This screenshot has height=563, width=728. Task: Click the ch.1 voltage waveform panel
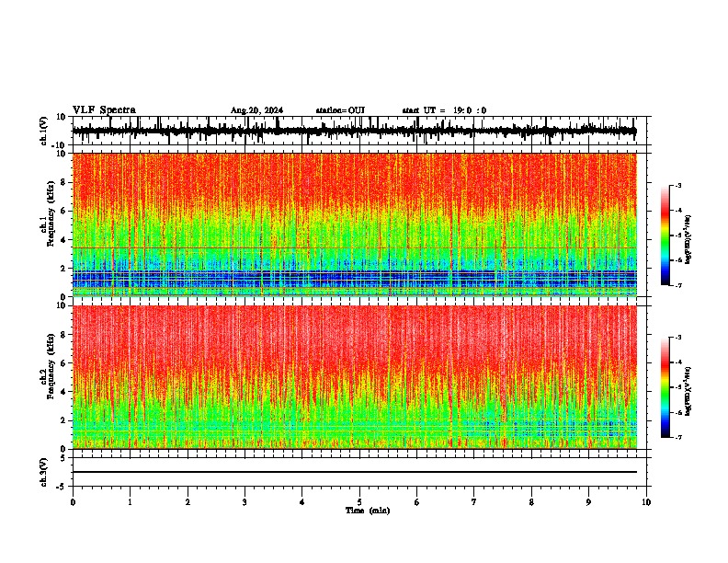tap(359, 131)
